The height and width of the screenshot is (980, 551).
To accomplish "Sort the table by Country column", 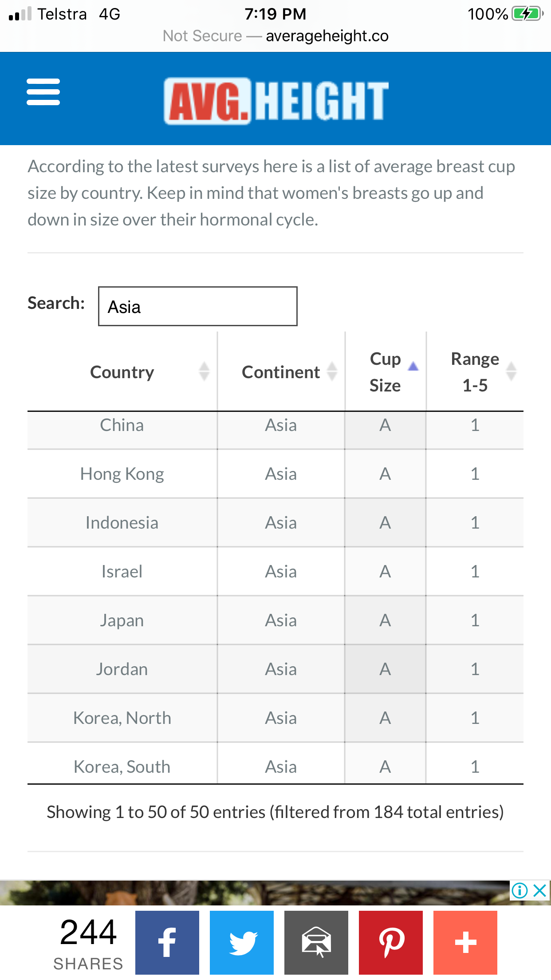I will [122, 372].
